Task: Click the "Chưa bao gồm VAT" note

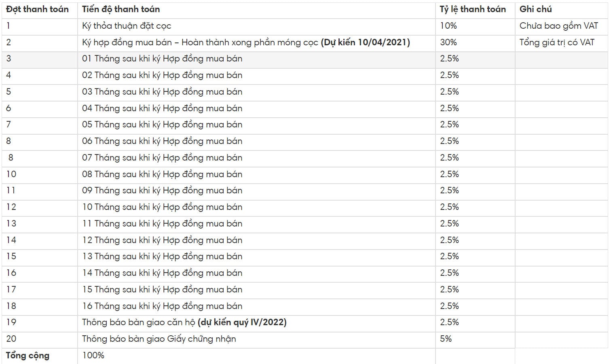Action: tap(558, 26)
